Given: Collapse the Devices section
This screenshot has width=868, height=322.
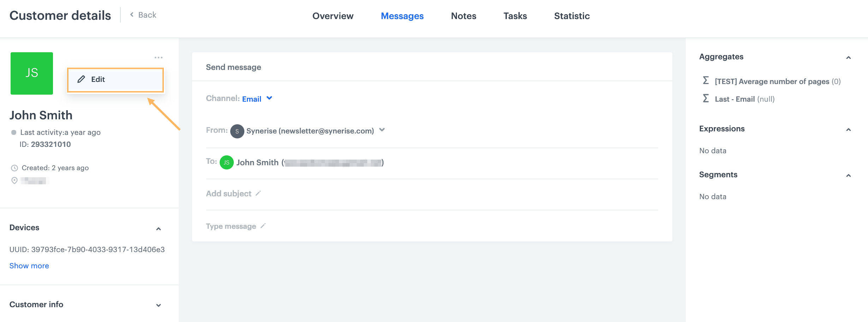Looking at the screenshot, I should [159, 229].
